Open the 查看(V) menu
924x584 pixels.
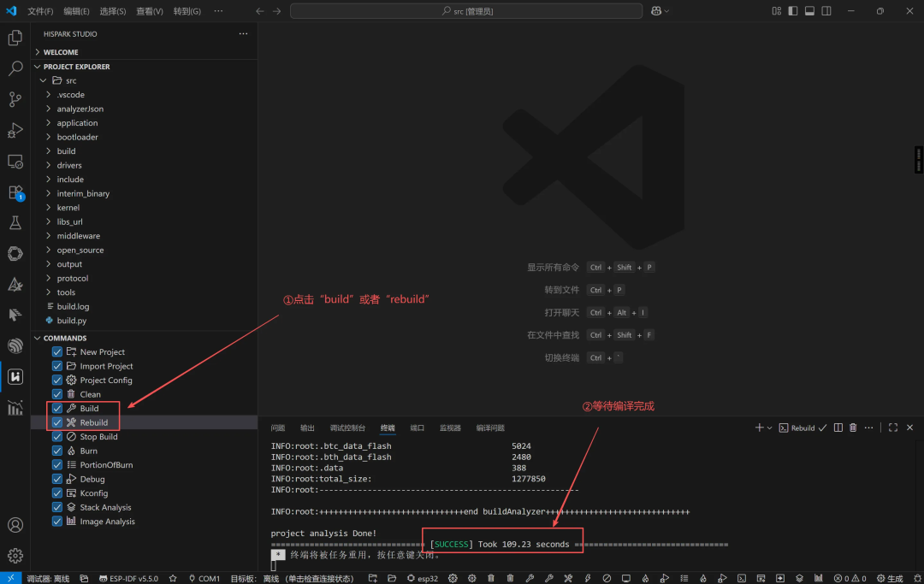coord(149,11)
